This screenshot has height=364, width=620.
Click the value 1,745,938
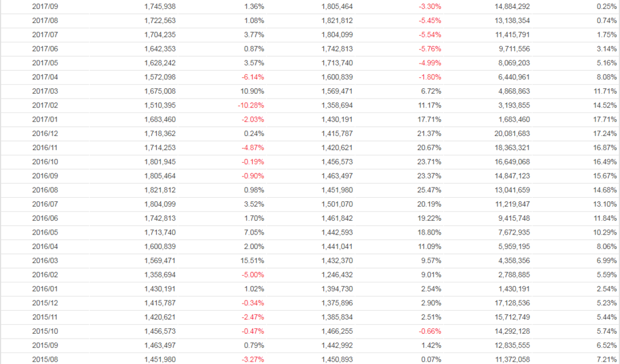coord(160,6)
